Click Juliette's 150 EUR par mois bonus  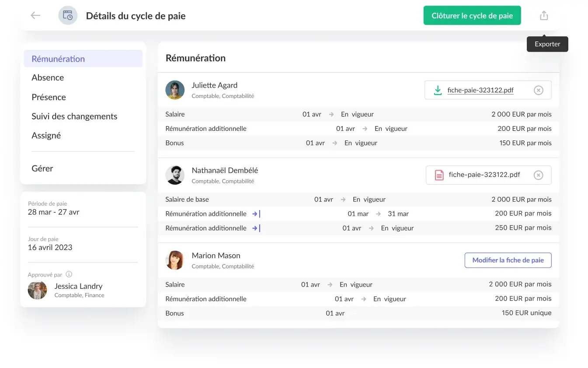point(525,143)
